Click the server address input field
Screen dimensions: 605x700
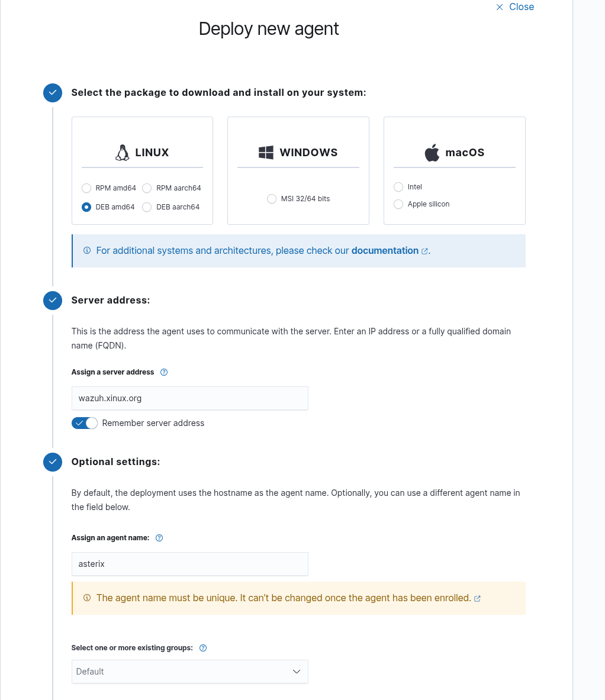pos(189,398)
